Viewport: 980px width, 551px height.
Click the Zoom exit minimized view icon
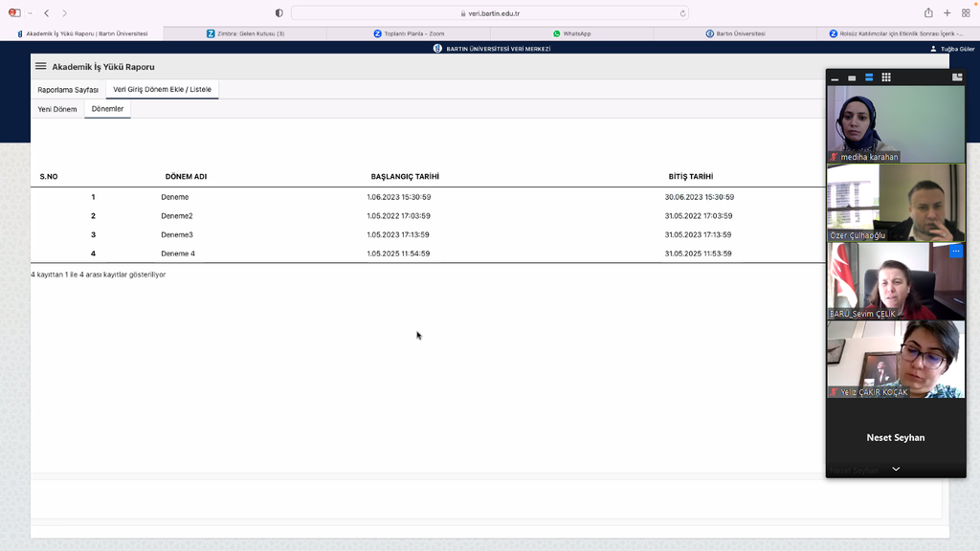coord(957,77)
